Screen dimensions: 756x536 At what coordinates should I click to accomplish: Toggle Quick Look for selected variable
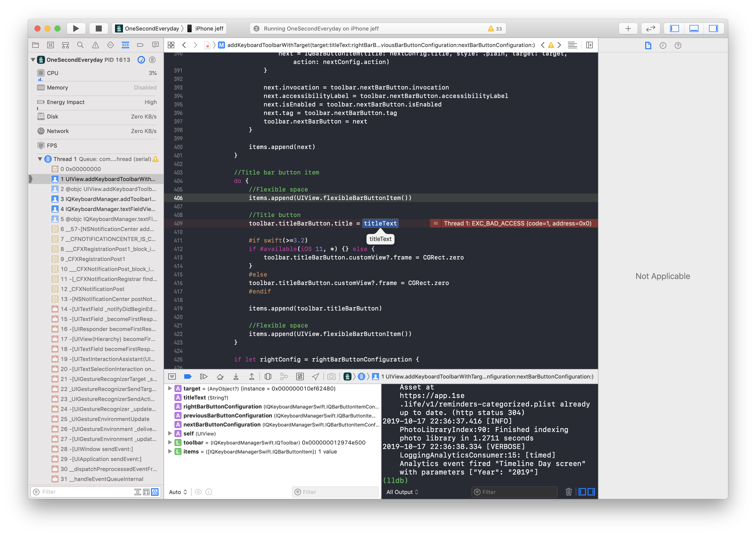pyautogui.click(x=198, y=492)
